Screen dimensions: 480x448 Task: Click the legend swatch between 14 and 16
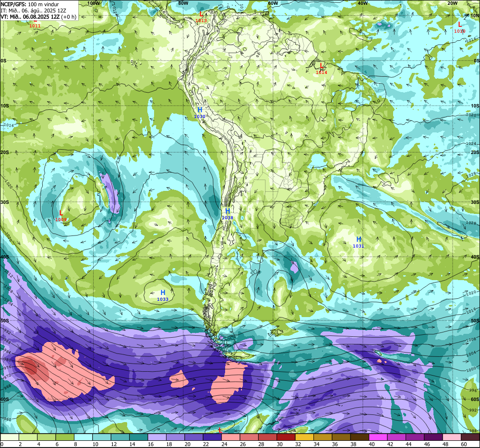pyautogui.click(x=139, y=437)
